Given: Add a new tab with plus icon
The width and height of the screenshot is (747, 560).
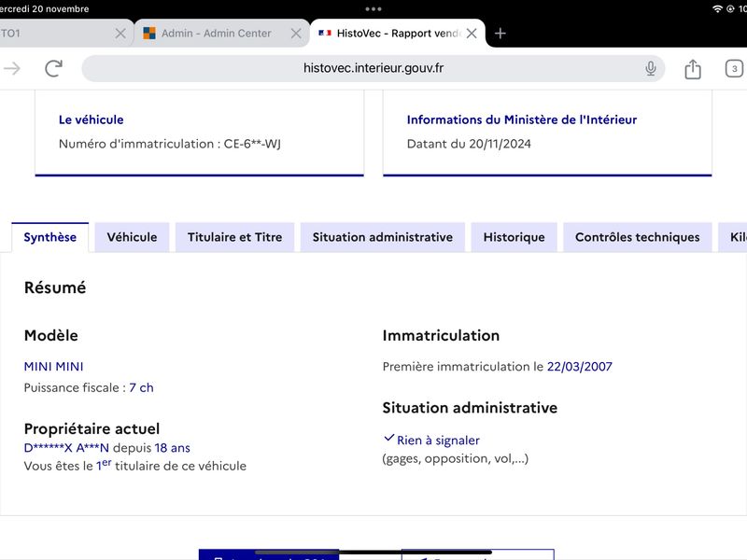Looking at the screenshot, I should click(500, 34).
